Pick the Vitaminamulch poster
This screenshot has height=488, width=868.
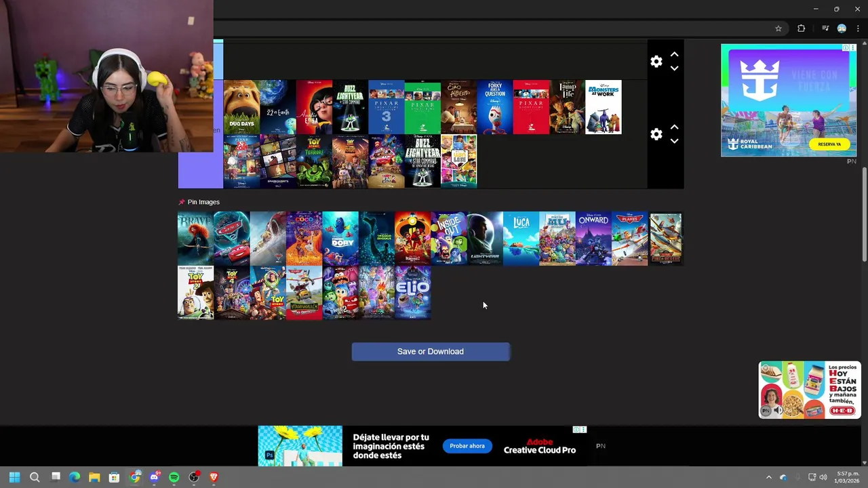[304, 293]
